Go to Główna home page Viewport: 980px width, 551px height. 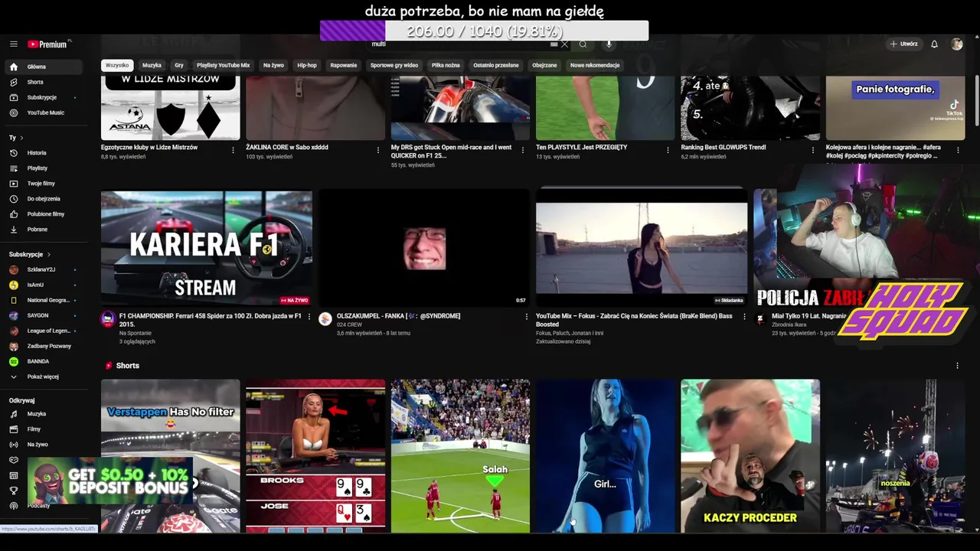(44, 67)
